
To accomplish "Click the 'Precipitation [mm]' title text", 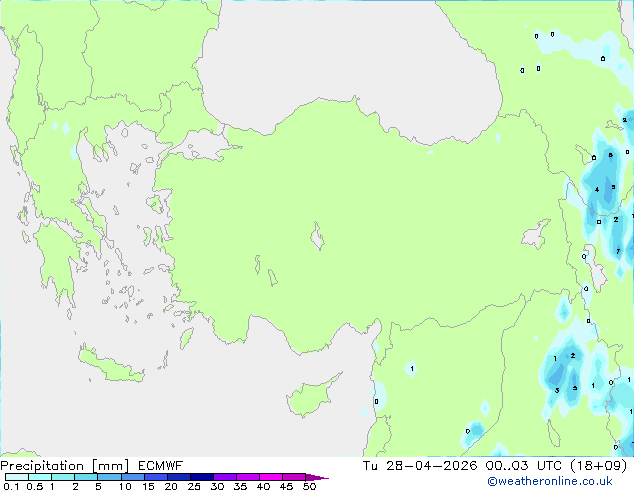I will pyautogui.click(x=64, y=466).
